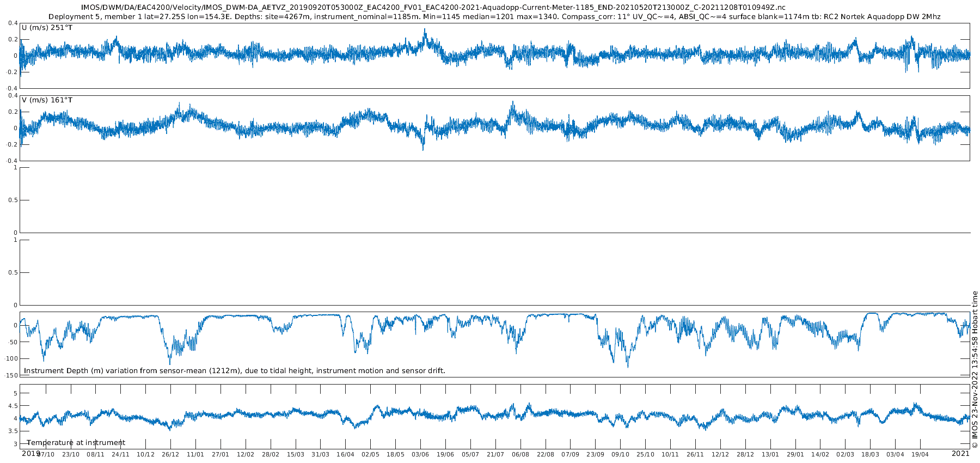Select the '12/12' date tick label
This screenshot has height=463, width=980.
tap(720, 454)
